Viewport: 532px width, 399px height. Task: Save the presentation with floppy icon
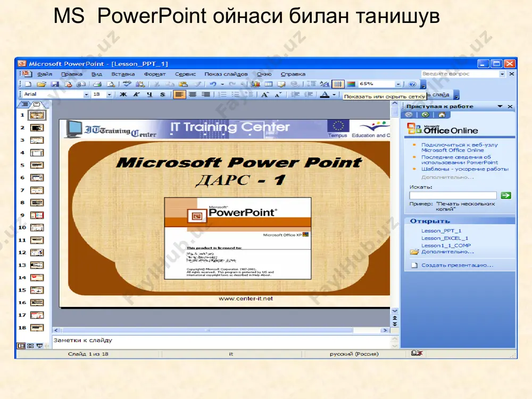55,84
